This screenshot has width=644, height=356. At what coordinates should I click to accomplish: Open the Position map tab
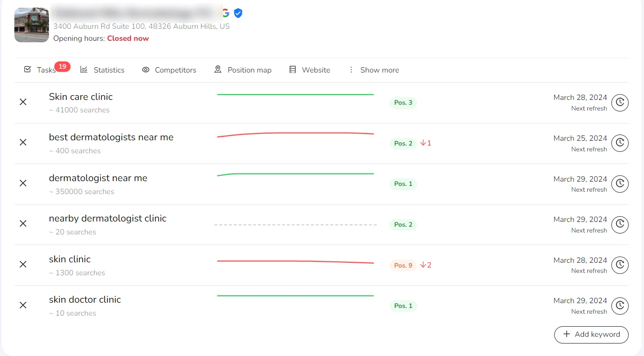pyautogui.click(x=243, y=70)
